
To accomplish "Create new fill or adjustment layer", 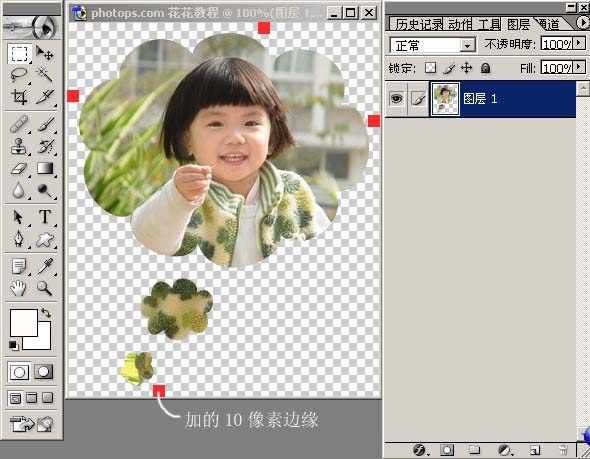I will tap(504, 449).
